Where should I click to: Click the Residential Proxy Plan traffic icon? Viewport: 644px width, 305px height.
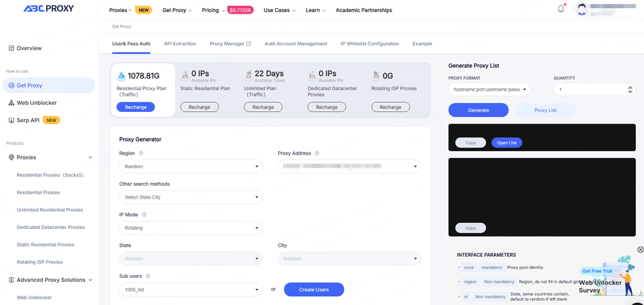pyautogui.click(x=121, y=76)
